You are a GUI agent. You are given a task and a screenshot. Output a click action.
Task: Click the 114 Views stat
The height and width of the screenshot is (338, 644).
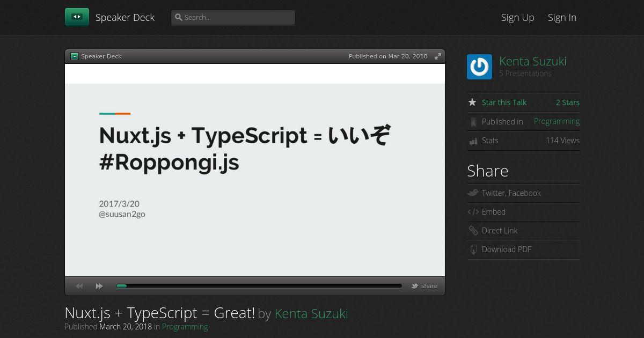[562, 141]
